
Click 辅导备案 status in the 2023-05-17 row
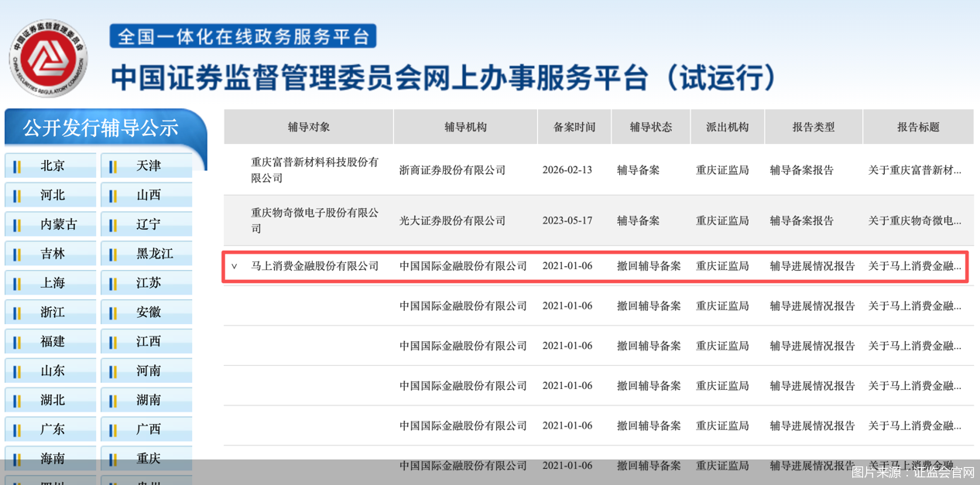pos(638,220)
